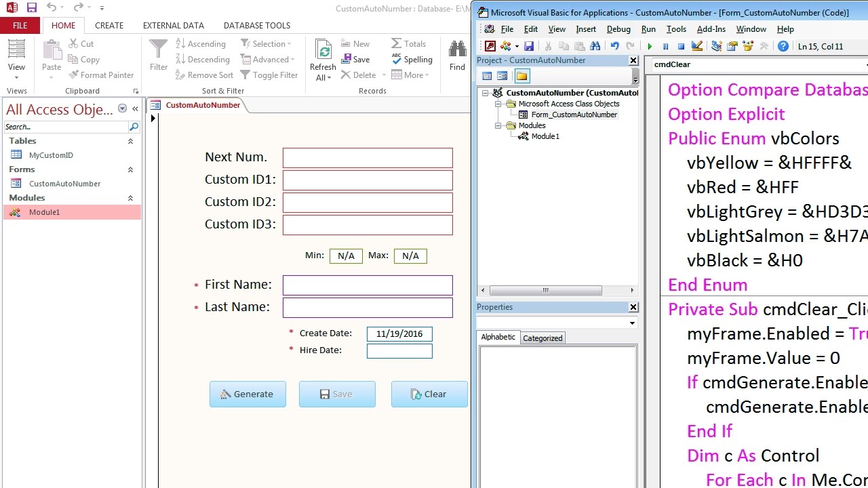Open the Tools menu in VBA editor
The image size is (868, 488).
point(676,29)
